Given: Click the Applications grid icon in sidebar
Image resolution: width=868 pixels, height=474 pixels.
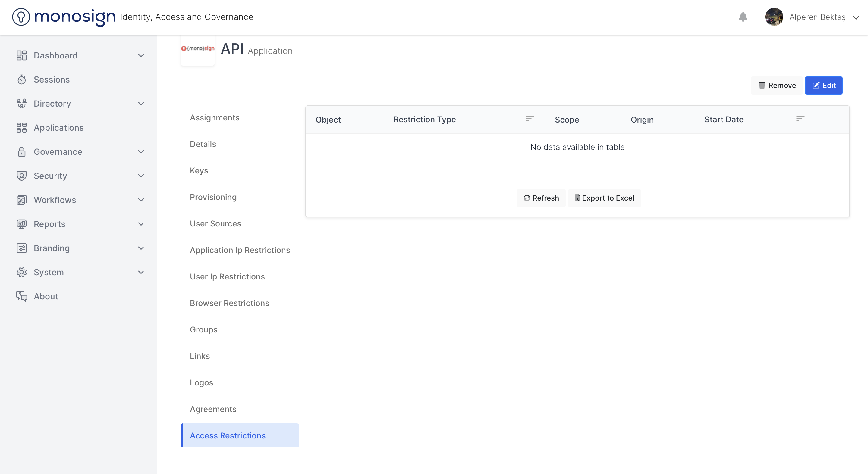Looking at the screenshot, I should click(22, 128).
